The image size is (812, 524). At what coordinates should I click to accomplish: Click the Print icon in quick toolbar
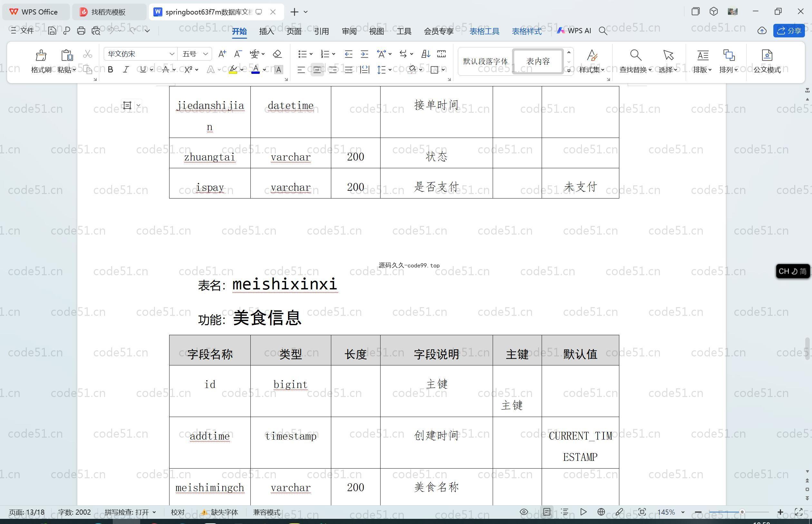tap(81, 31)
